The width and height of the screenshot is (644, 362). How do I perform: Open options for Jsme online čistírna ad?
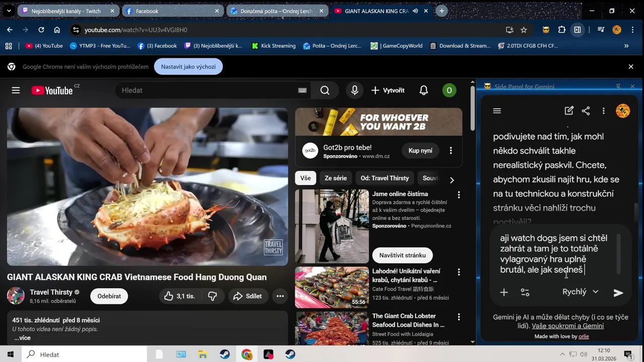coord(458,195)
